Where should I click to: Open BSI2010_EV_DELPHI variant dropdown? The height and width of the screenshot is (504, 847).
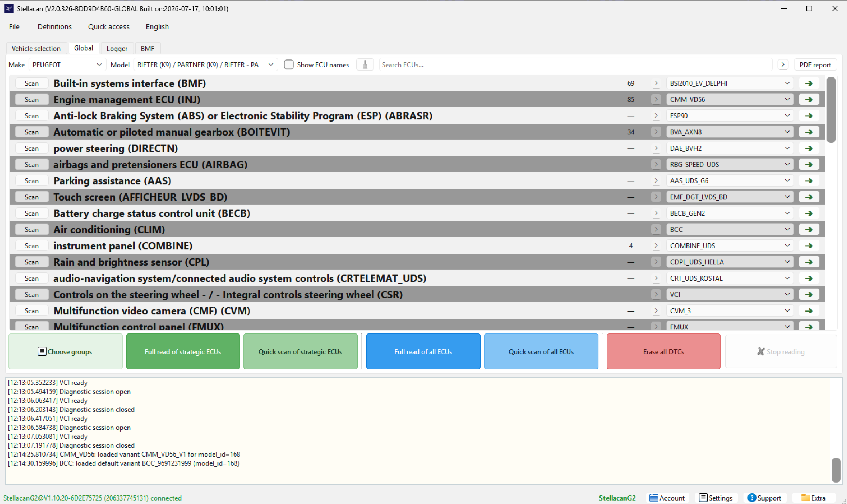[729, 83]
